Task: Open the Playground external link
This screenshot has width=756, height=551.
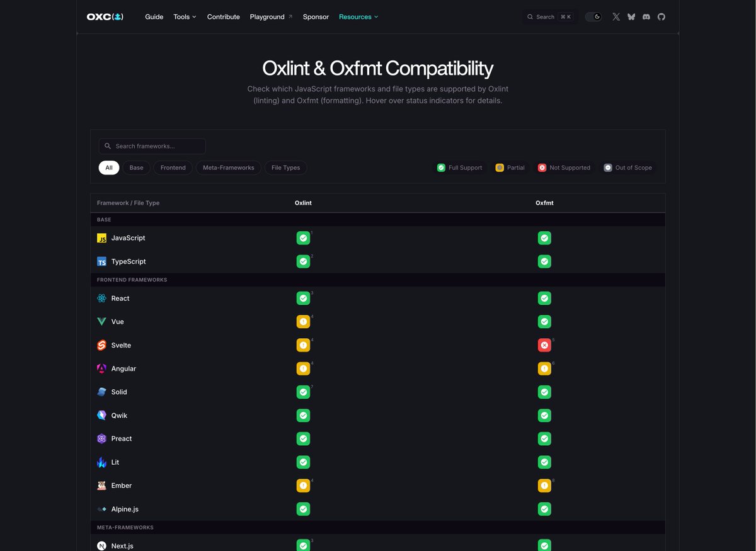Action: (271, 17)
